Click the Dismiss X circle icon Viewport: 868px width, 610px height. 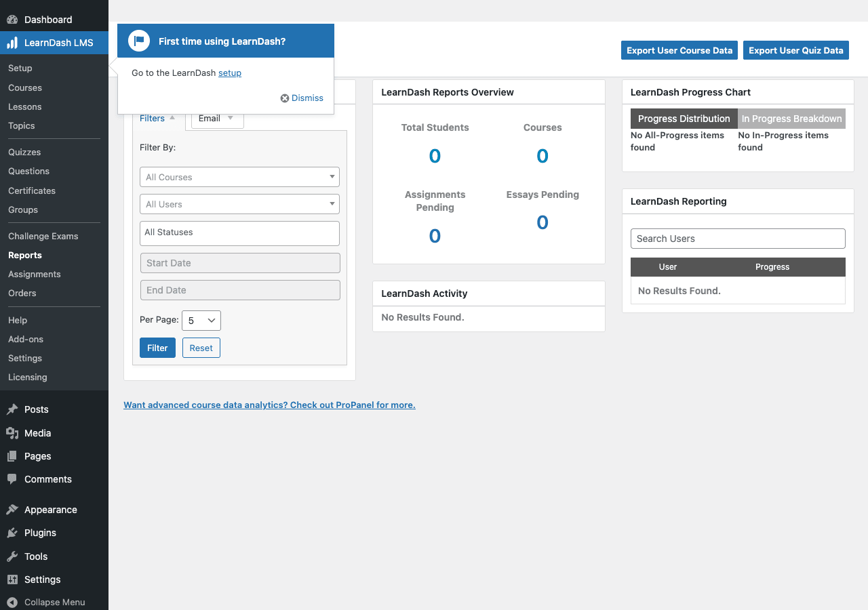285,98
